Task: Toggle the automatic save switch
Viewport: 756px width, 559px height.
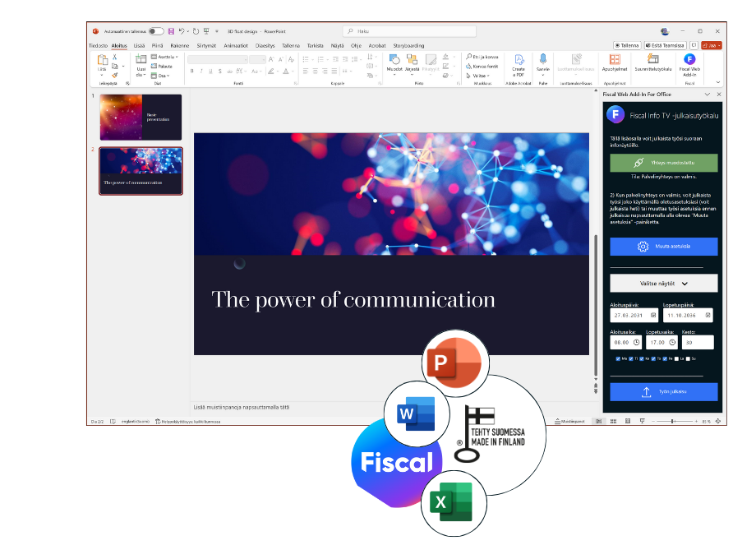Action: (155, 31)
